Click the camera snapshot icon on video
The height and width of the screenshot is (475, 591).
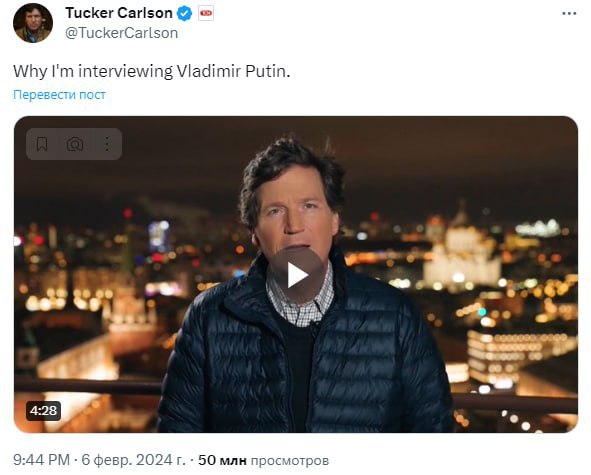click(75, 144)
